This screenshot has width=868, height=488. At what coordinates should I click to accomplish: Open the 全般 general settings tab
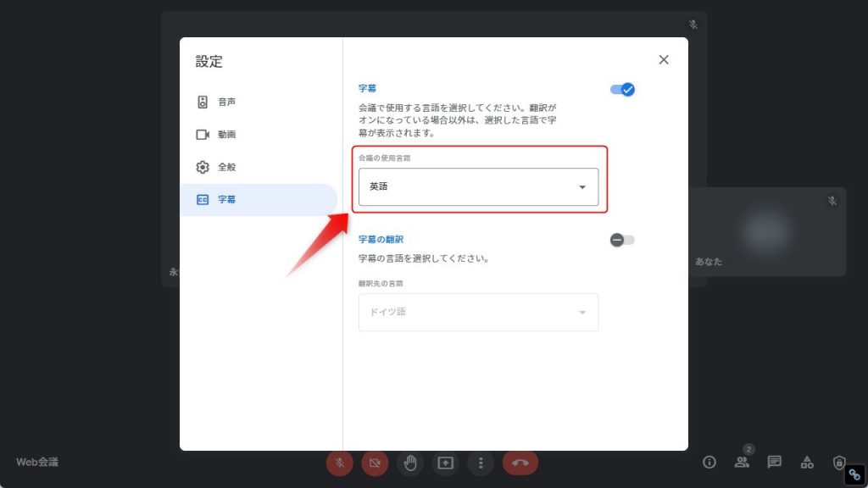coord(259,167)
